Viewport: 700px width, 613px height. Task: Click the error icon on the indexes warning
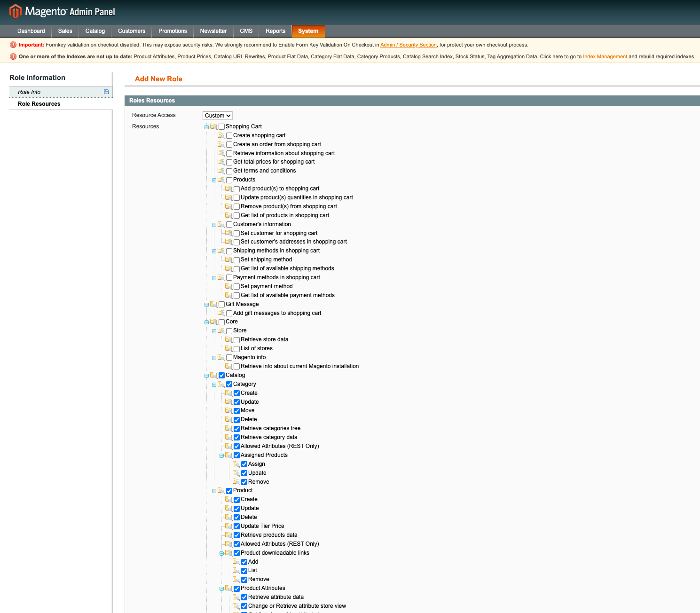[13, 56]
